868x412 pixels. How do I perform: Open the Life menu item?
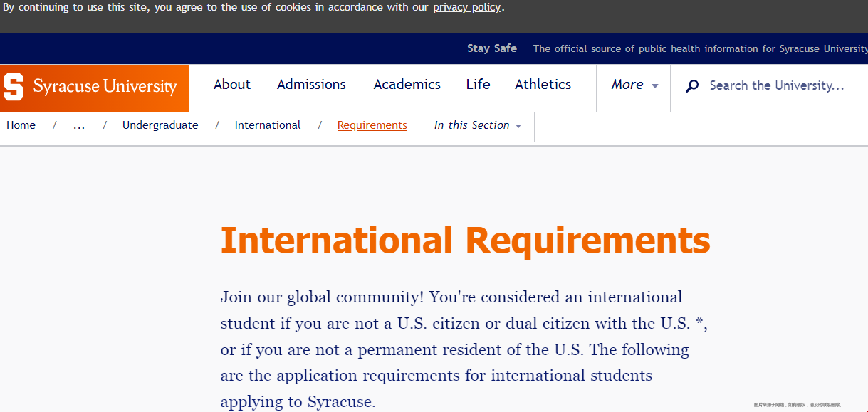(x=479, y=84)
